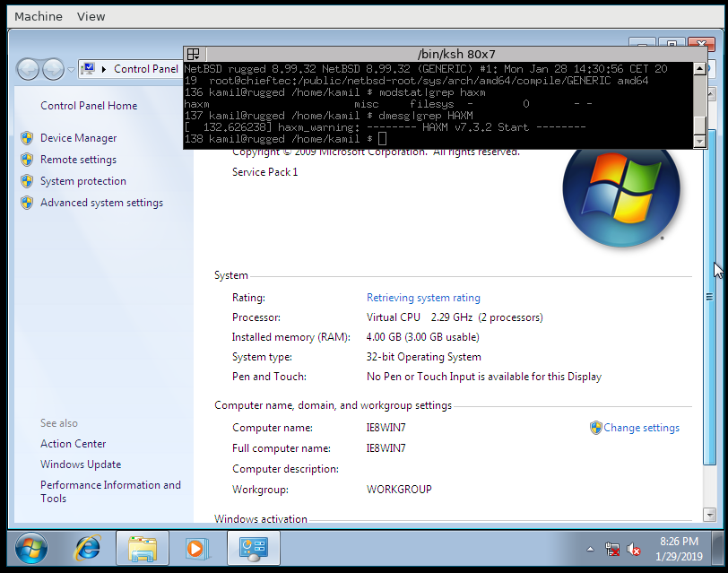Click the Show desktop button
Image resolution: width=728 pixels, height=573 pixels.
pyautogui.click(x=717, y=549)
